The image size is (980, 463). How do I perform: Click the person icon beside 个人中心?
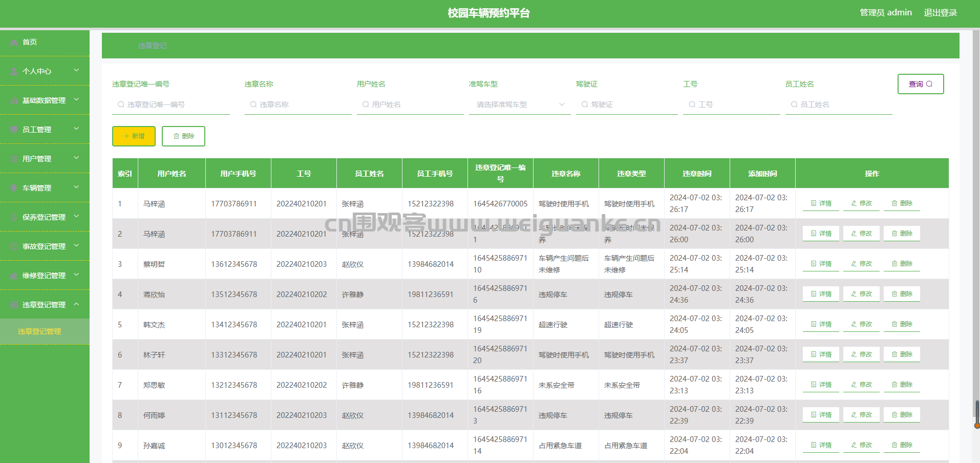(14, 72)
